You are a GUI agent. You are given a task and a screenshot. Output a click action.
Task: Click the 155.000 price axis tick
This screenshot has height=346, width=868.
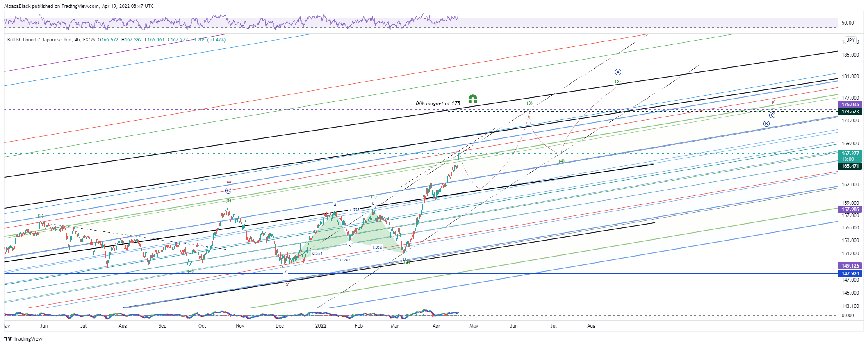click(850, 228)
